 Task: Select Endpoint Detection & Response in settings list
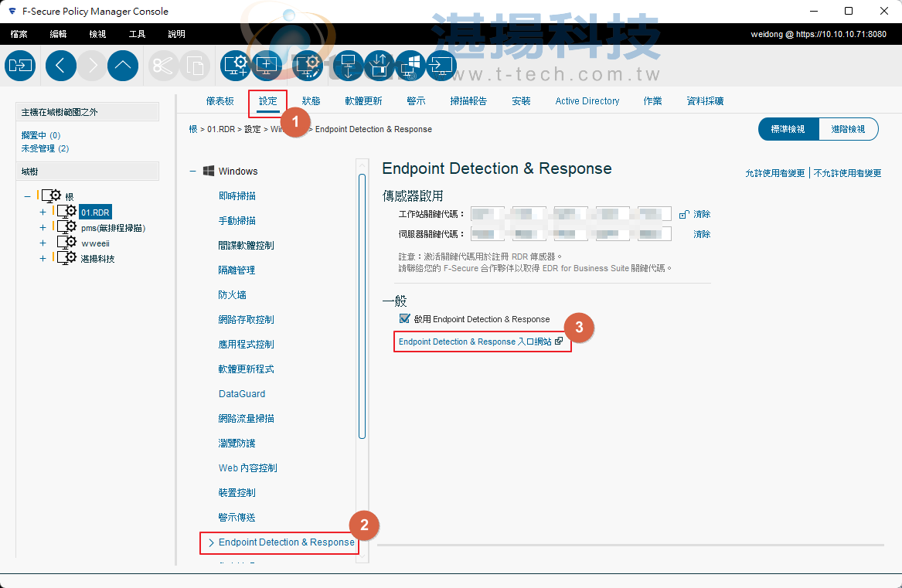click(287, 542)
